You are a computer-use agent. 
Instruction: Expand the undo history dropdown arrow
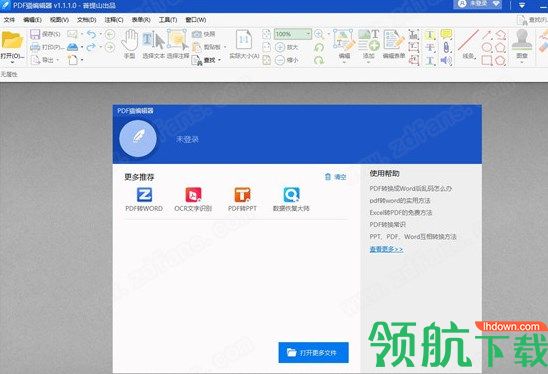point(100,34)
